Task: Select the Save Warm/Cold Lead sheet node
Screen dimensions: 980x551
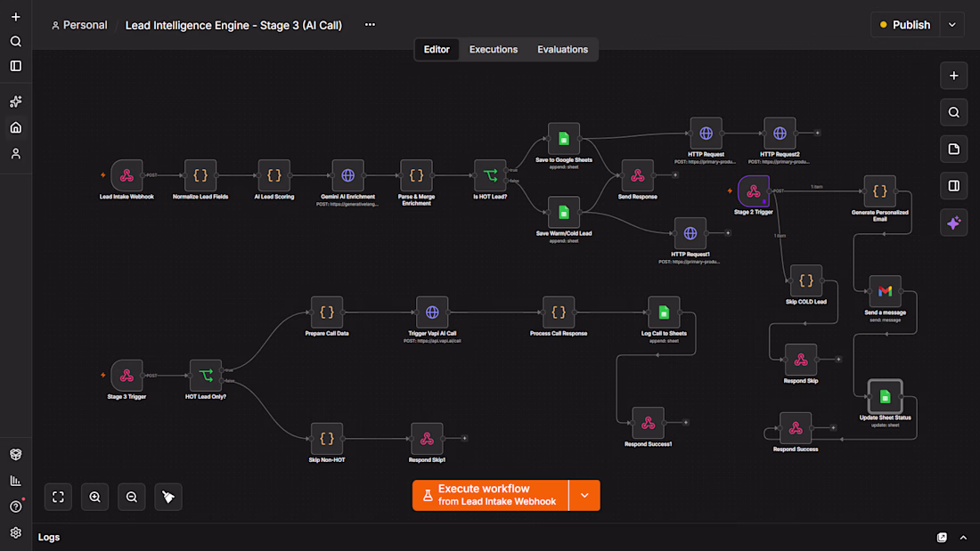Action: 564,213
